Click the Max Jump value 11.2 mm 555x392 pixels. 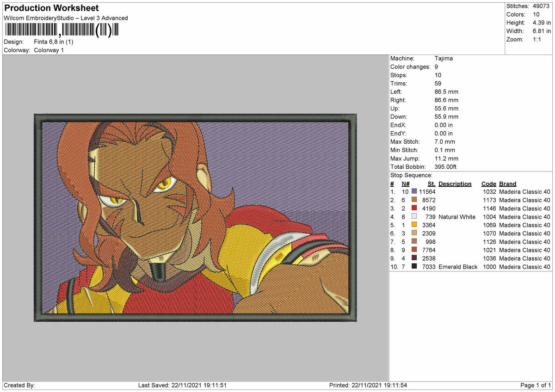pyautogui.click(x=446, y=158)
